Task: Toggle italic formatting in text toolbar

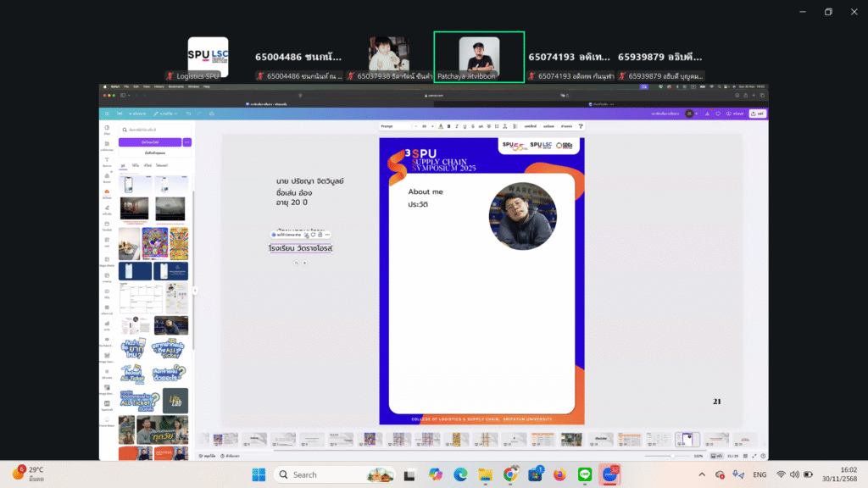Action: (x=456, y=126)
